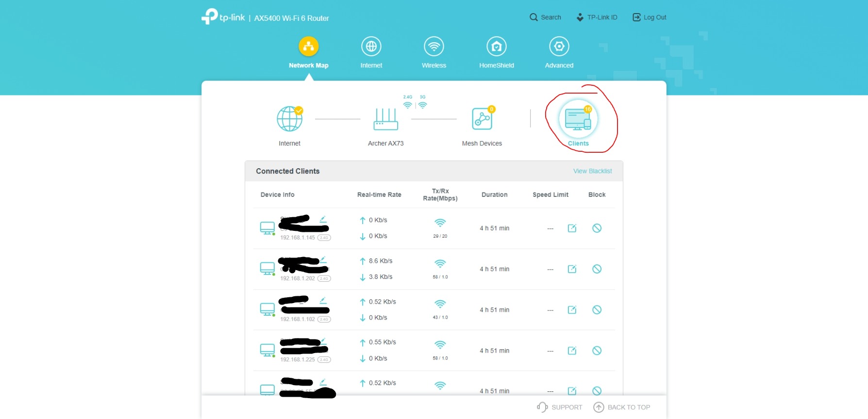Click BACK TO TOP in the footer
The height and width of the screenshot is (419, 868).
click(622, 407)
